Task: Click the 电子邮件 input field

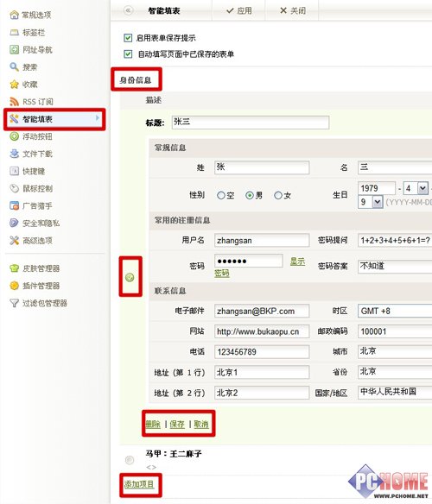Action: point(262,311)
